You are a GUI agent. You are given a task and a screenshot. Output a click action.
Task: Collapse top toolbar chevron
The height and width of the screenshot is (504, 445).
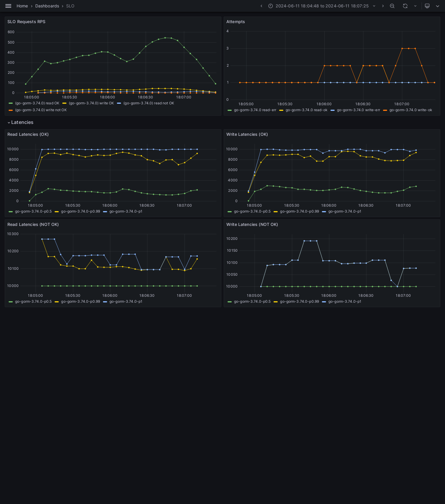[438, 6]
